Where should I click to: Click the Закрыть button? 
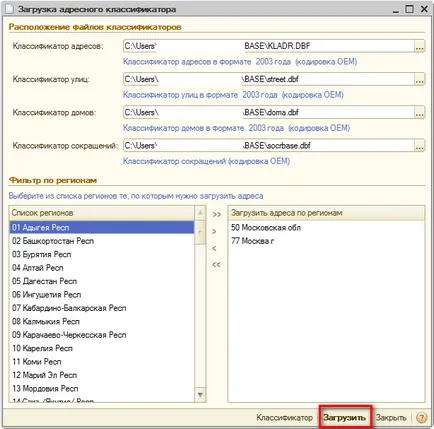(x=391, y=417)
